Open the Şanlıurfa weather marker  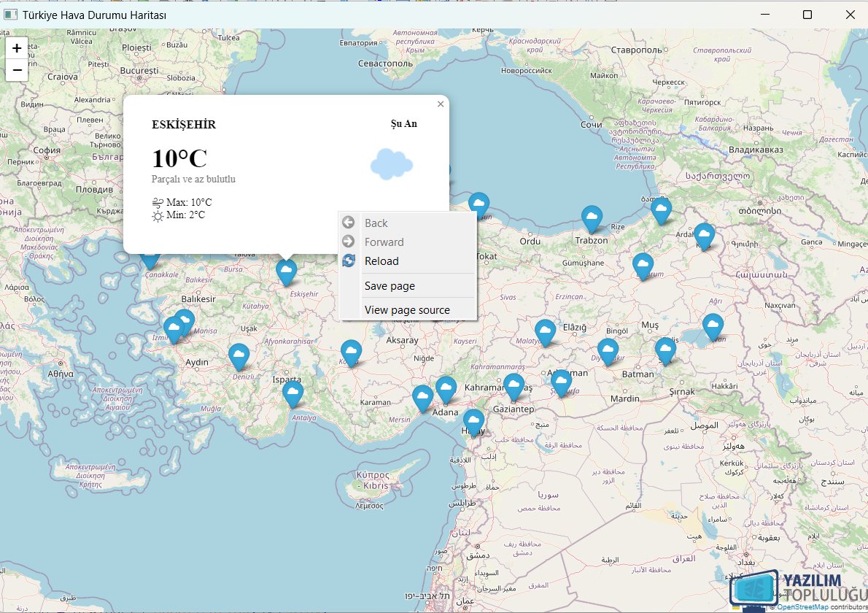[x=562, y=383]
